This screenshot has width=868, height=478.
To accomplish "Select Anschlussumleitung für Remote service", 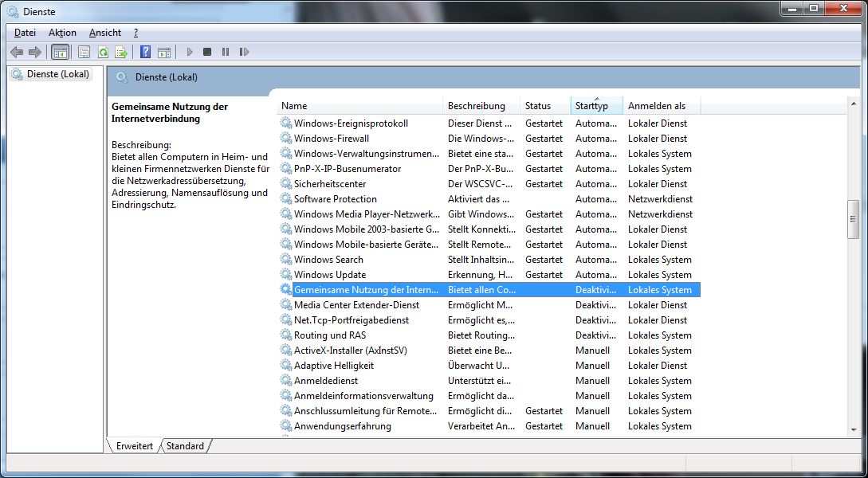I will pyautogui.click(x=365, y=411).
